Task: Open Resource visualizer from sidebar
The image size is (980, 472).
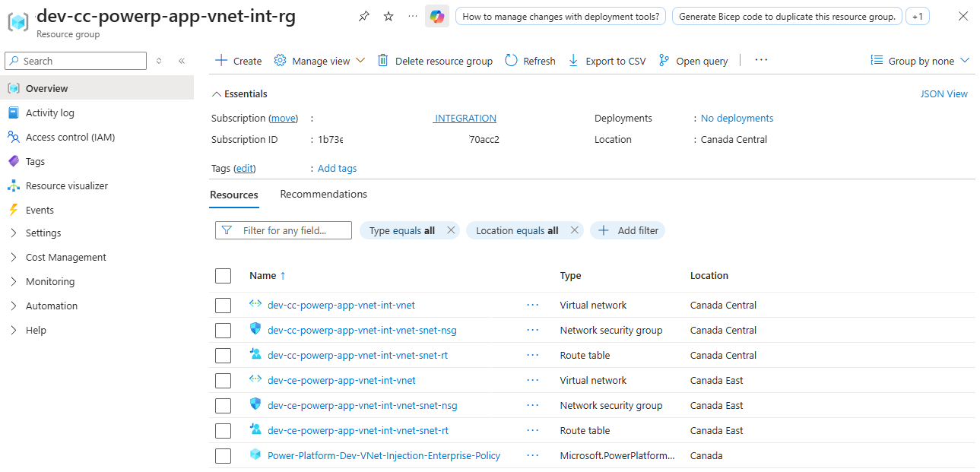Action: (x=66, y=185)
